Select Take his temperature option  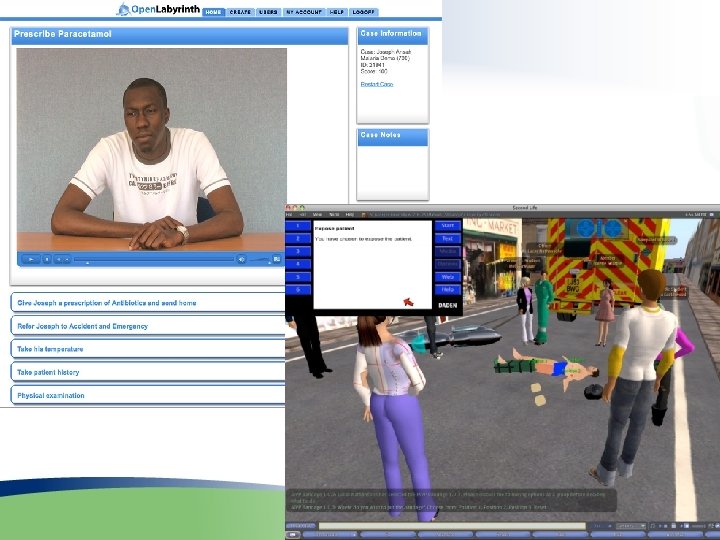coord(148,349)
